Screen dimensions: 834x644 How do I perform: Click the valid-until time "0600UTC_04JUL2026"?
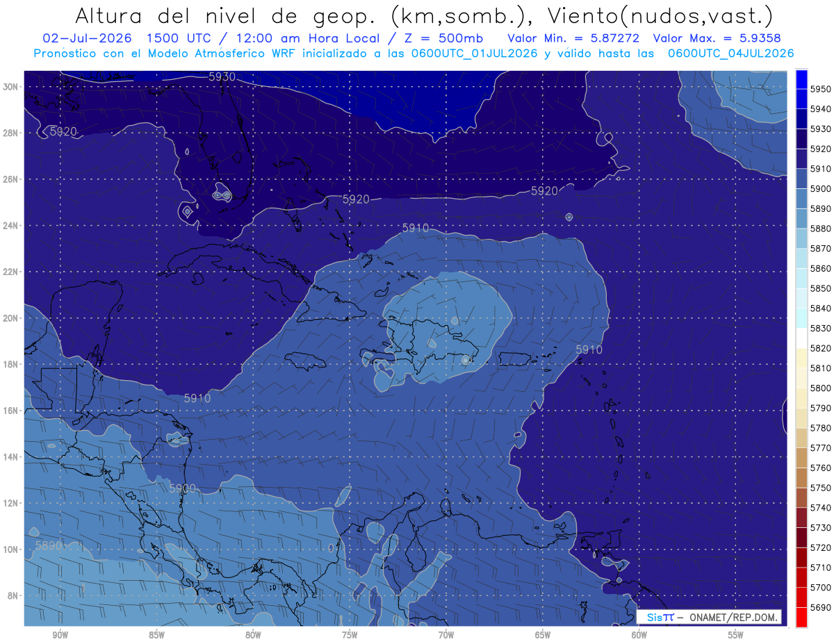pyautogui.click(x=730, y=53)
